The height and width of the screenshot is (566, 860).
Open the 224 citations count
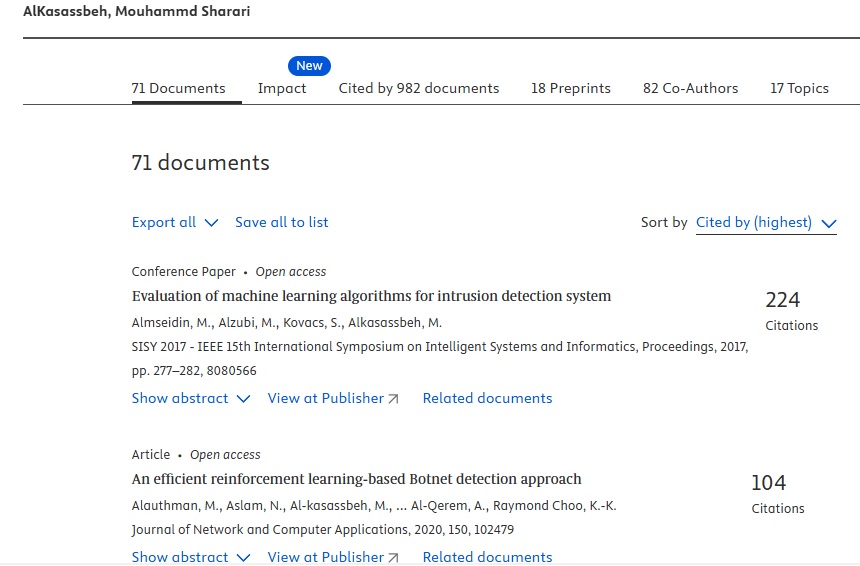point(782,300)
